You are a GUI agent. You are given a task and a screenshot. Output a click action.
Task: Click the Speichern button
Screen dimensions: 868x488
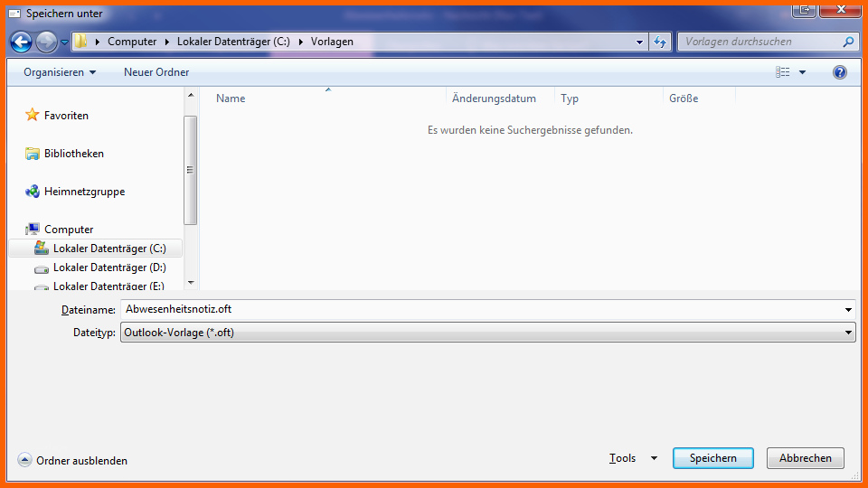coord(712,458)
